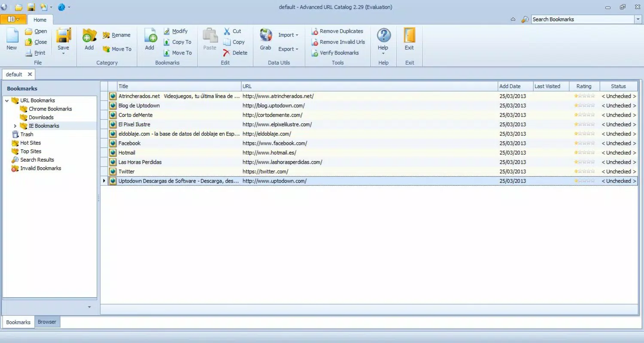Remove invalid URLs
The width and height of the screenshot is (644, 343).
[338, 42]
